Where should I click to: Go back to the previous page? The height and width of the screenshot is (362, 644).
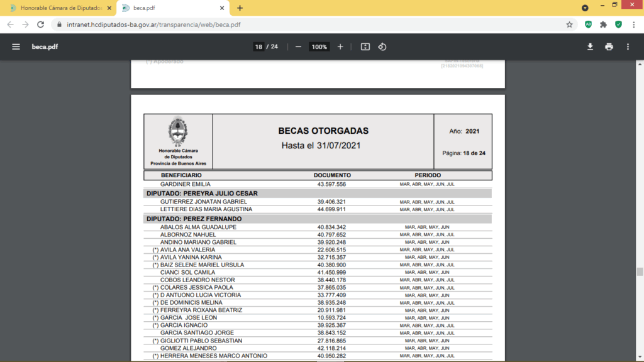10,25
